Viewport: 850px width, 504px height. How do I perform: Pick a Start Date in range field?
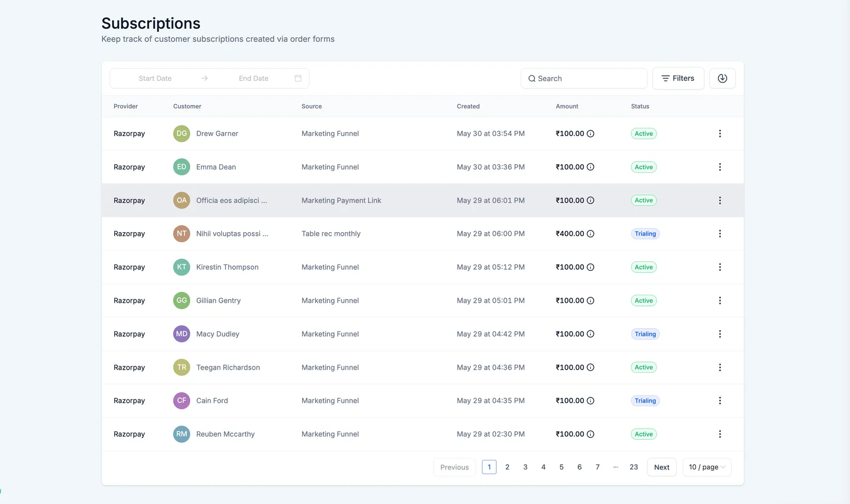coord(155,78)
